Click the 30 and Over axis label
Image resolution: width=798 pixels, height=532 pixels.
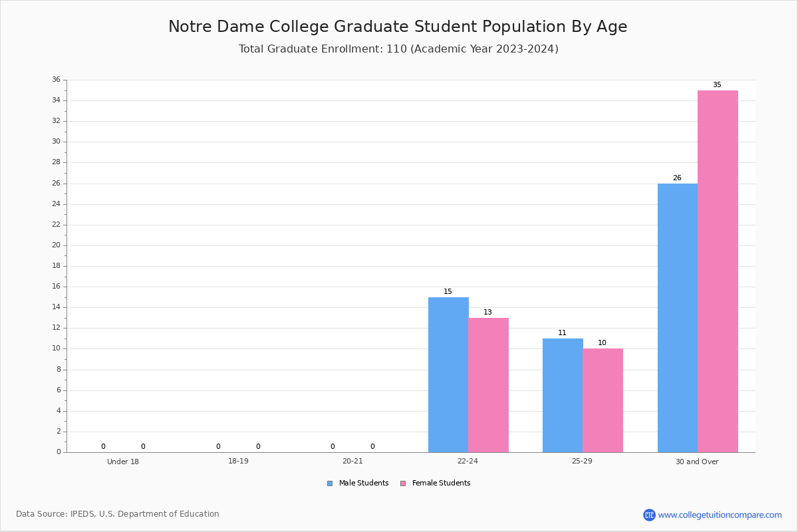[x=697, y=462]
